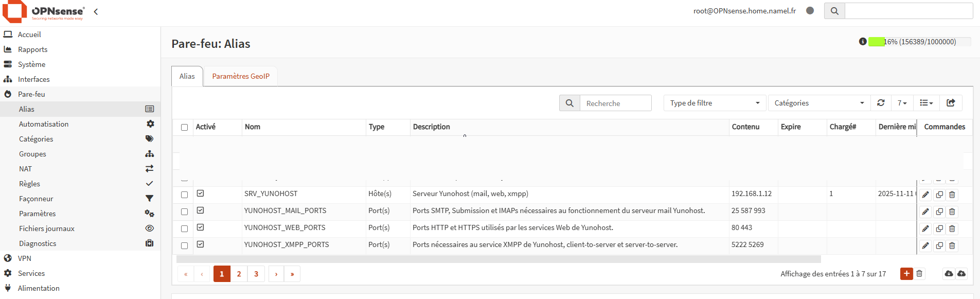
Task: Click the red plus add alias button
Action: coord(906,274)
